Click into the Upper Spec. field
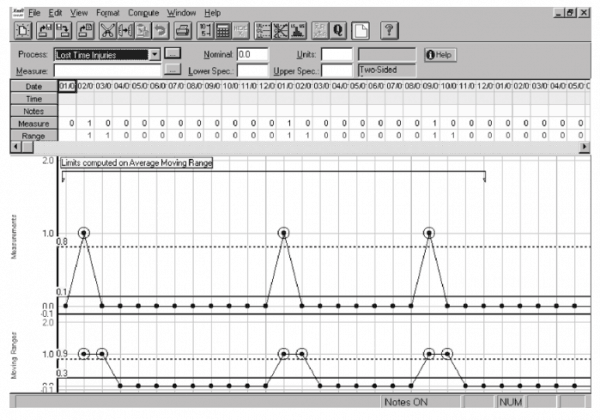This screenshot has width=600, height=420. pyautogui.click(x=336, y=71)
